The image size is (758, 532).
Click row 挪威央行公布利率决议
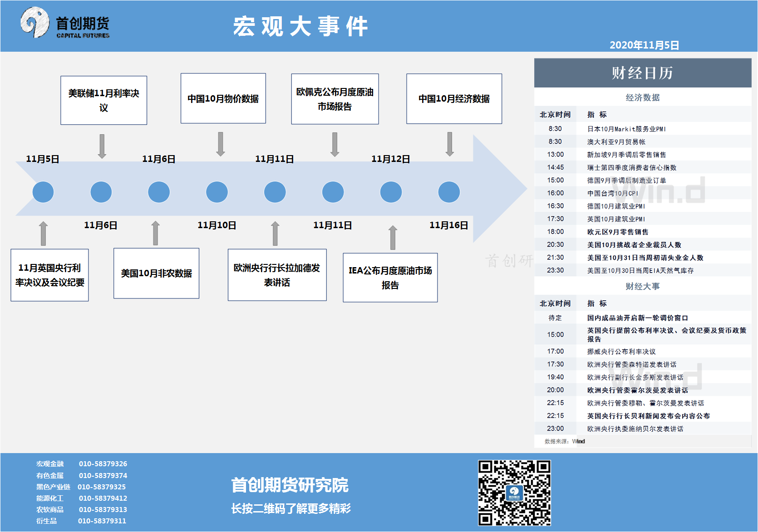tap(643, 351)
